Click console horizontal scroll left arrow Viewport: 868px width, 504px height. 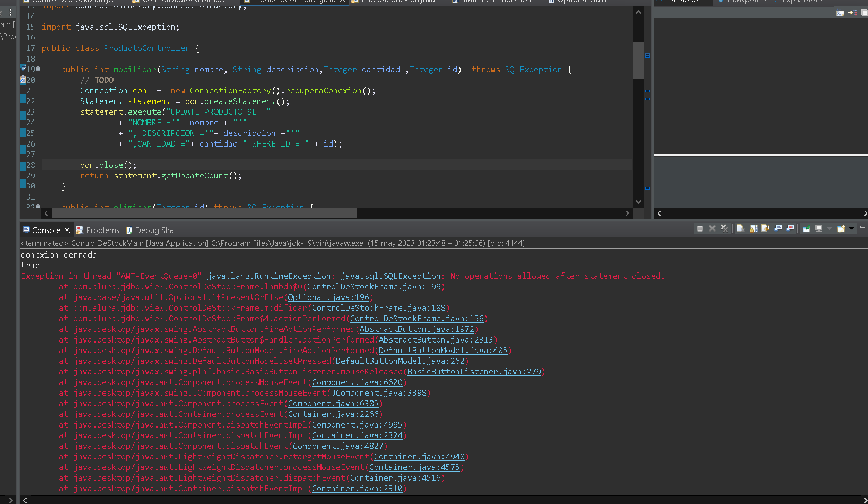pos(25,500)
